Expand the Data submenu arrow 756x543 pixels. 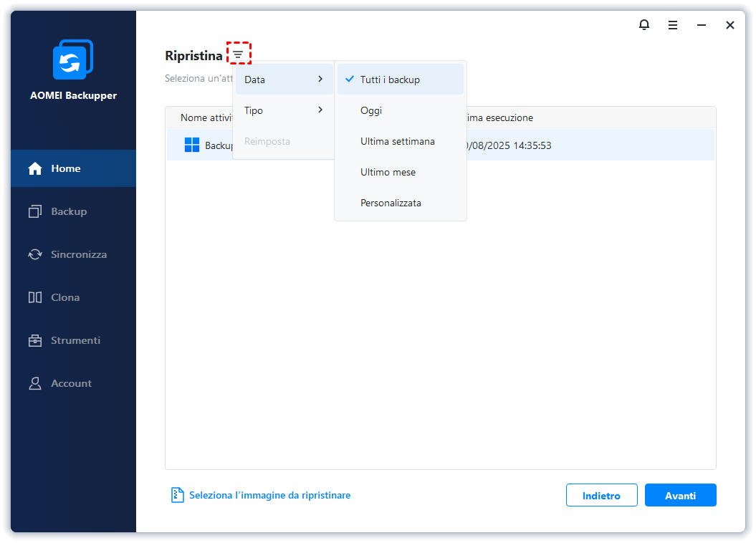[x=320, y=79]
